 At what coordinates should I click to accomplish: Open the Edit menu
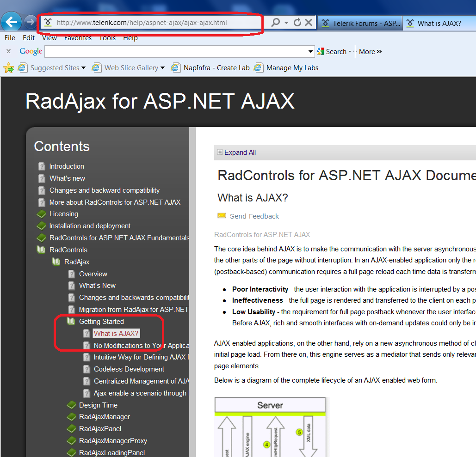(29, 38)
